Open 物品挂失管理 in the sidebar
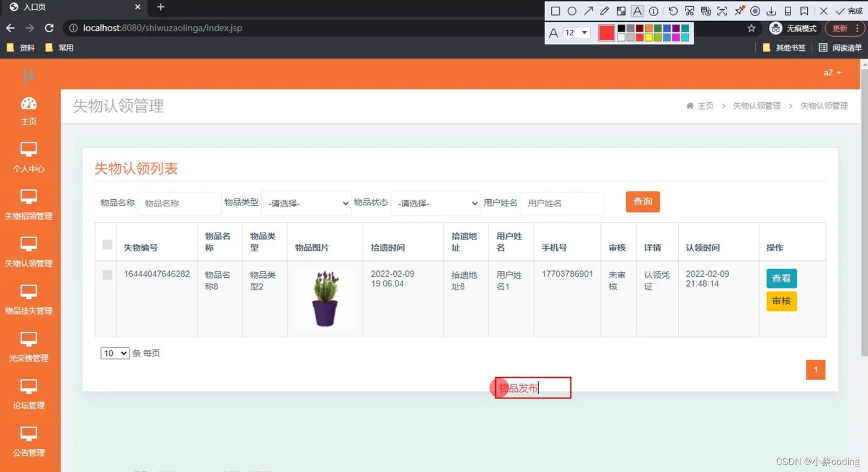Screen dimensions: 868x472 [29, 300]
